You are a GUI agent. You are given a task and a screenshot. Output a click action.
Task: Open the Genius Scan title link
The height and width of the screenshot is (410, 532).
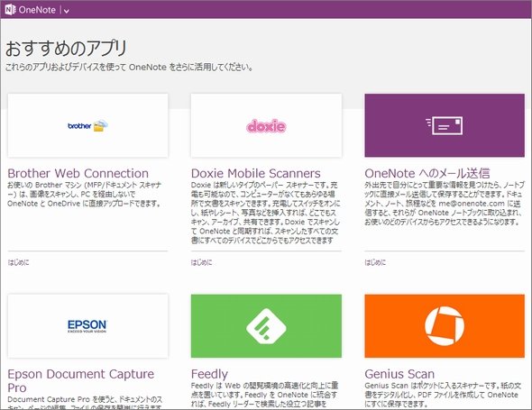pyautogui.click(x=399, y=374)
